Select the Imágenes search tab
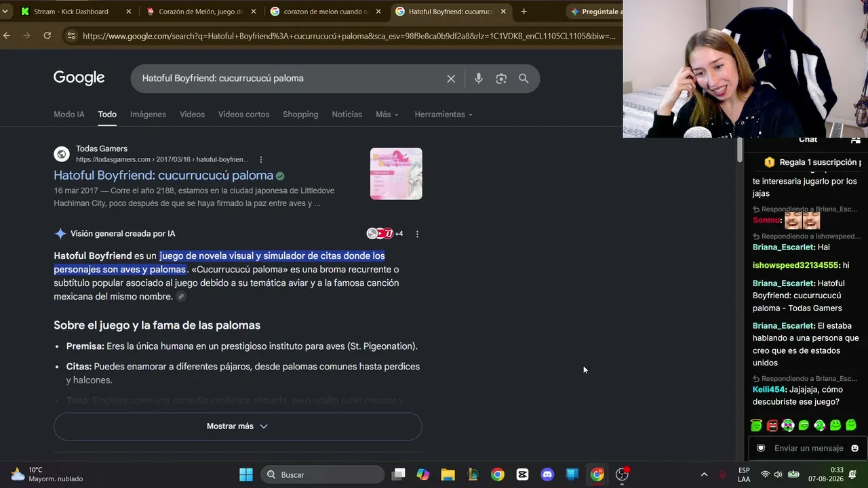868x488 pixels. click(148, 115)
